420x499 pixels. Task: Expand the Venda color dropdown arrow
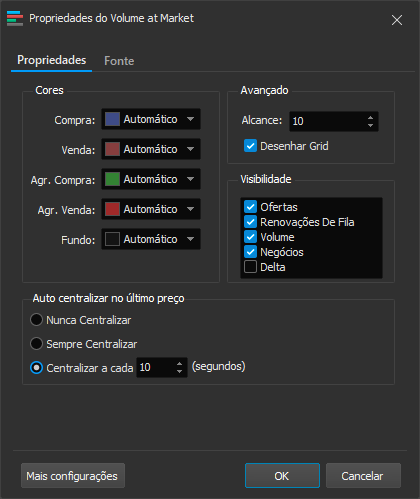190,149
